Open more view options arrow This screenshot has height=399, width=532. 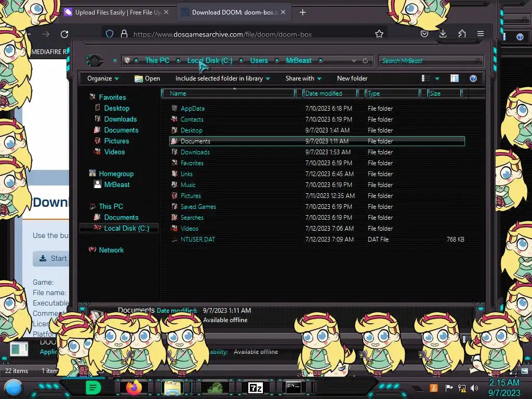tap(437, 78)
